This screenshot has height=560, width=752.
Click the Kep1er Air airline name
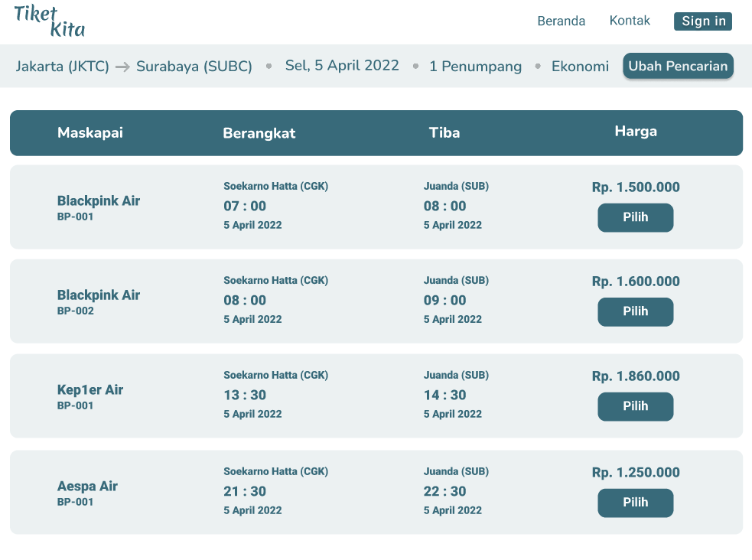90,390
